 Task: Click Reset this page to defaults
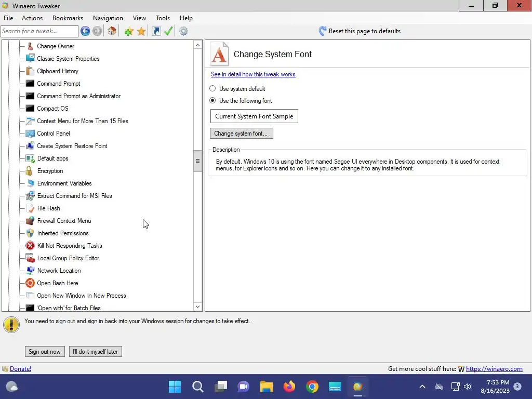360,31
